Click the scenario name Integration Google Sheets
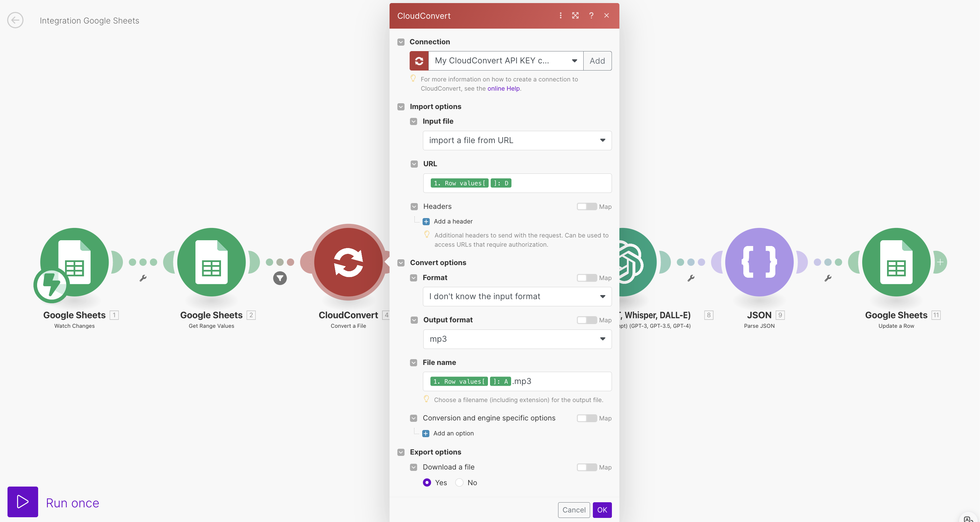 [x=90, y=20]
